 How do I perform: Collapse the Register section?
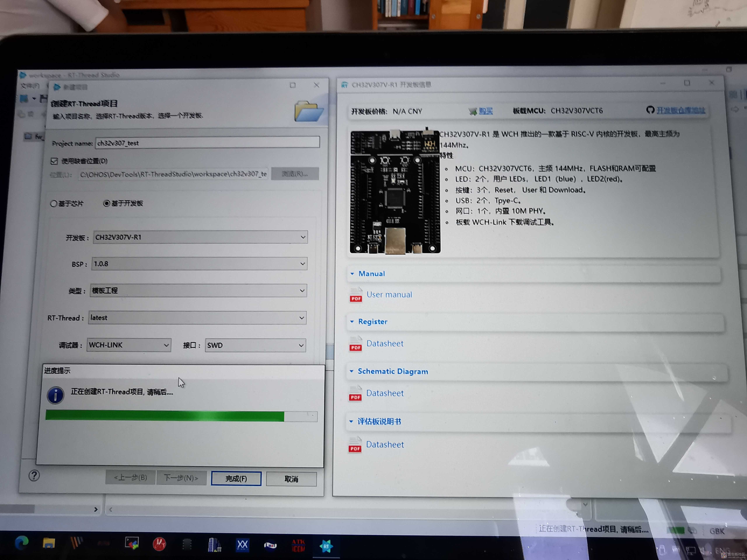point(352,322)
